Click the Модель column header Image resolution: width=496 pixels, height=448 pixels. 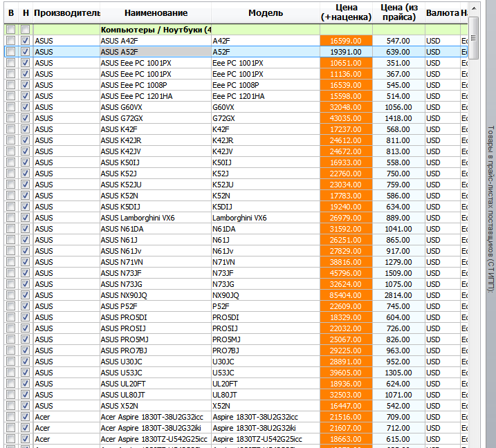click(266, 13)
